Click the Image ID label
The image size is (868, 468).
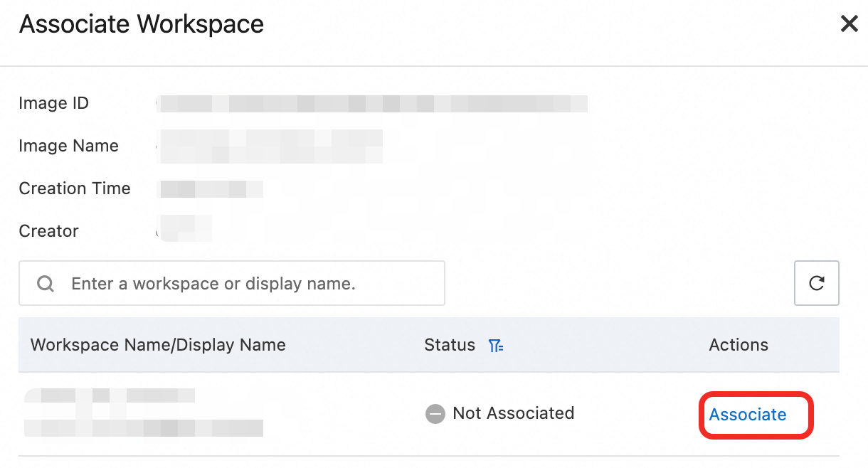pyautogui.click(x=54, y=103)
